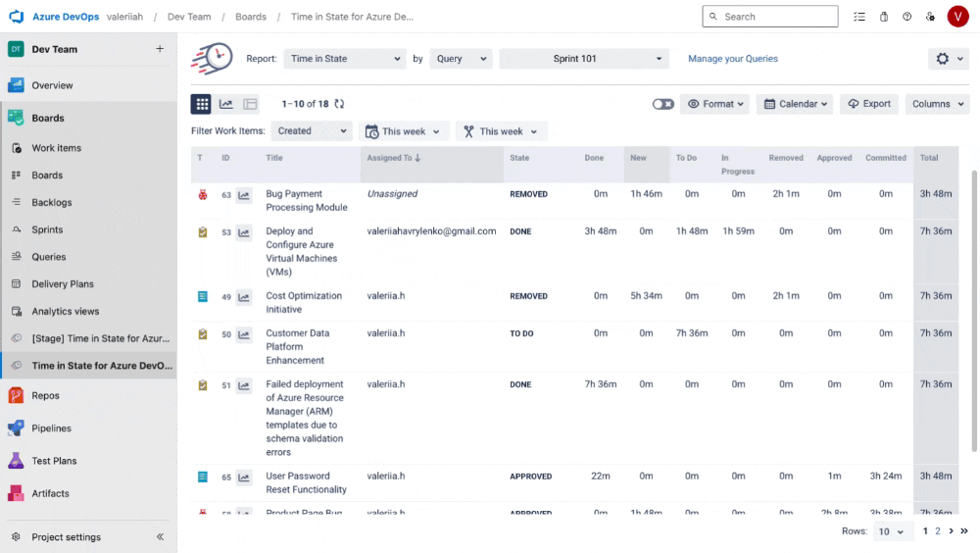
Task: Refresh the report results
Action: tap(339, 104)
